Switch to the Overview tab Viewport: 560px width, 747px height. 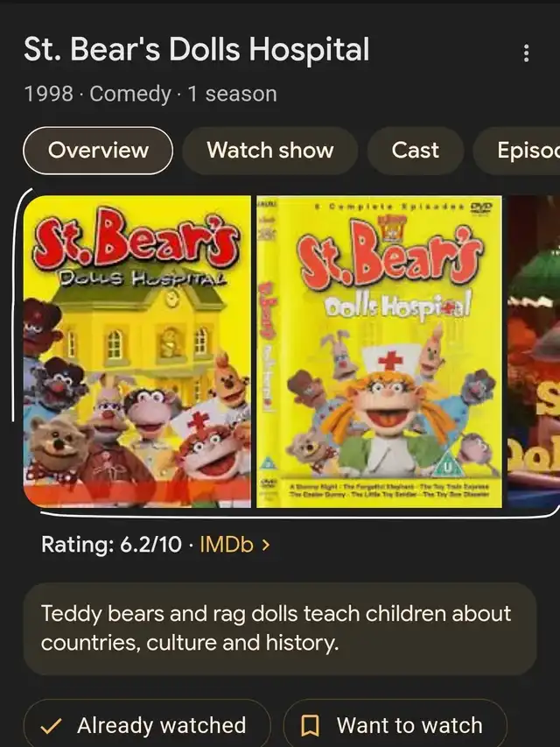[x=98, y=151]
